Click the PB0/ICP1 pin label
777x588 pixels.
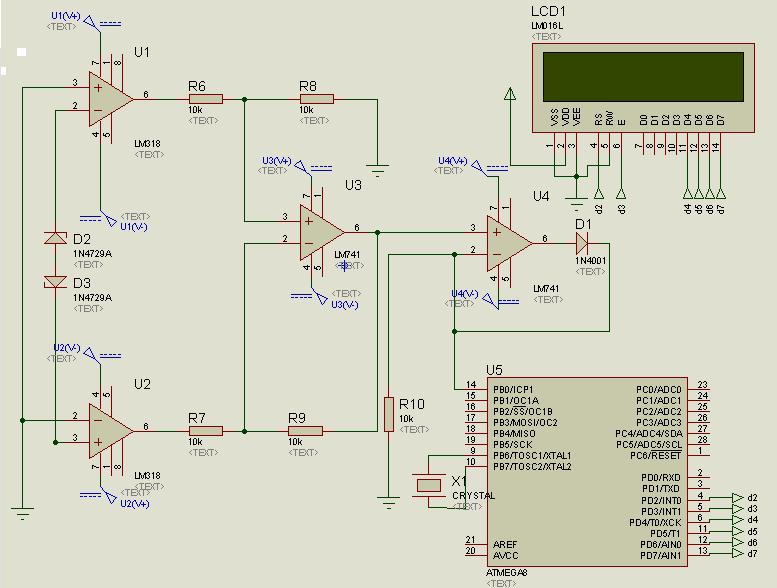513,389
